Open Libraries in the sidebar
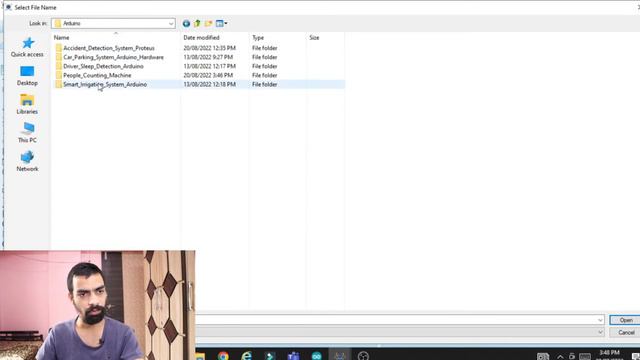The image size is (640, 360). 27,104
